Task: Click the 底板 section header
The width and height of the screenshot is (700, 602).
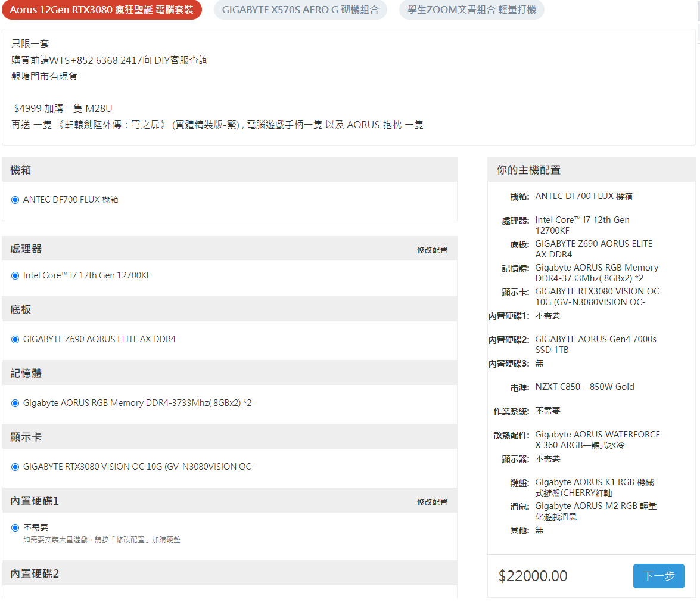Action: [21, 310]
